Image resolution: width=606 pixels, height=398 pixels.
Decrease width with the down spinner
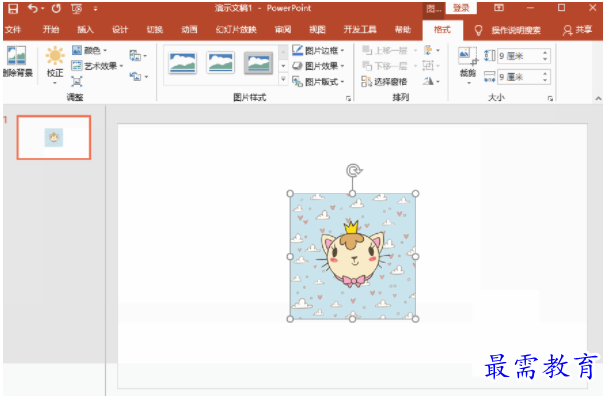click(x=545, y=80)
